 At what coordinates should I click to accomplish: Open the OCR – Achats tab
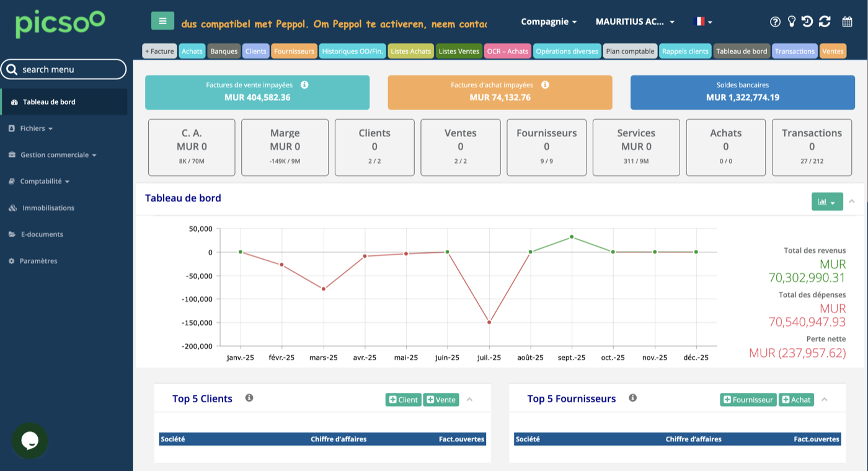(508, 51)
